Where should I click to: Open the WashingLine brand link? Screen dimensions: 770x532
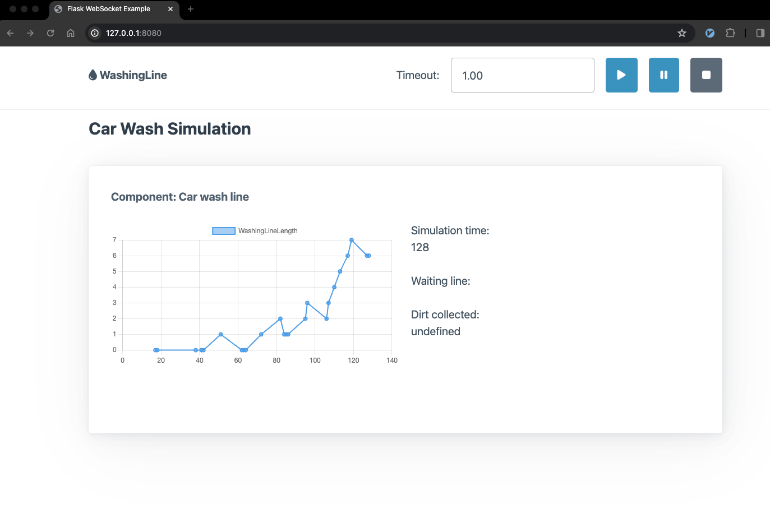click(x=128, y=75)
